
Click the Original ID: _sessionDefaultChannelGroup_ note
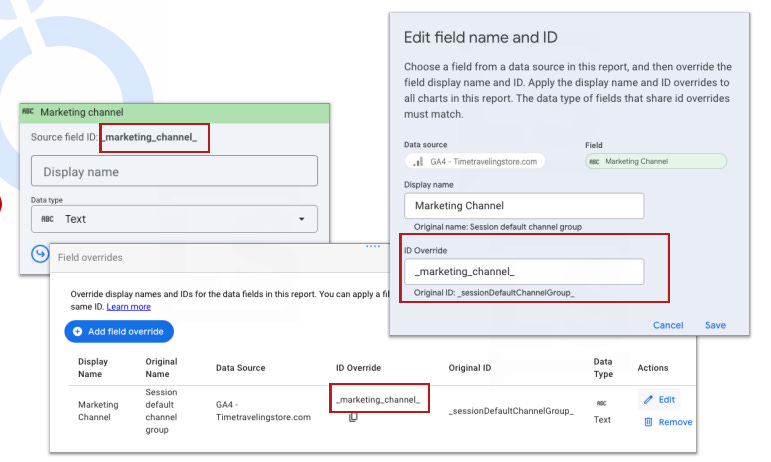pyautogui.click(x=494, y=292)
